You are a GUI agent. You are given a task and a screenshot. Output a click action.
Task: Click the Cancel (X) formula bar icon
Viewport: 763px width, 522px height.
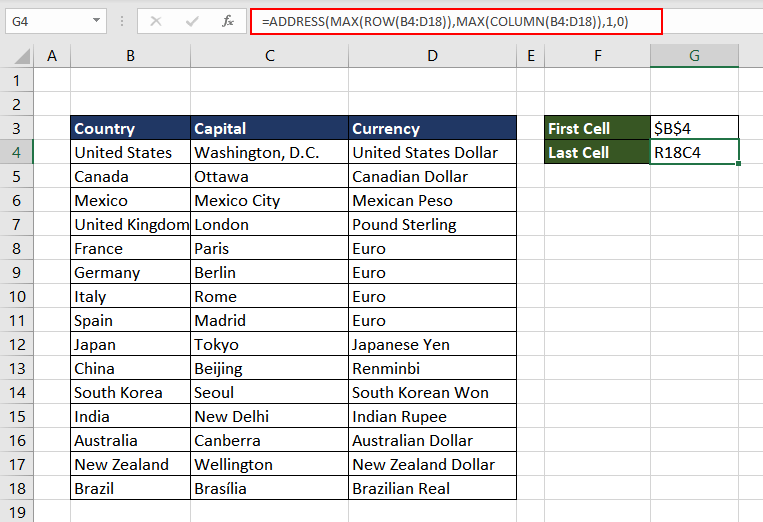(156, 20)
